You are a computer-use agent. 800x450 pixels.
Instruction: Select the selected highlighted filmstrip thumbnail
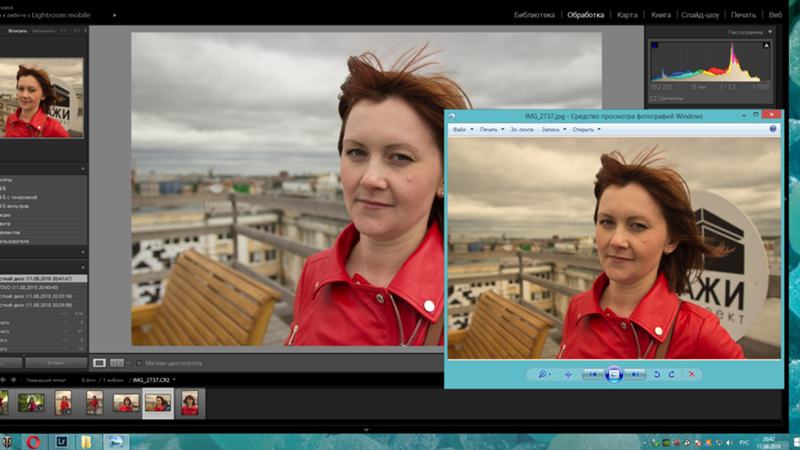pyautogui.click(x=158, y=403)
